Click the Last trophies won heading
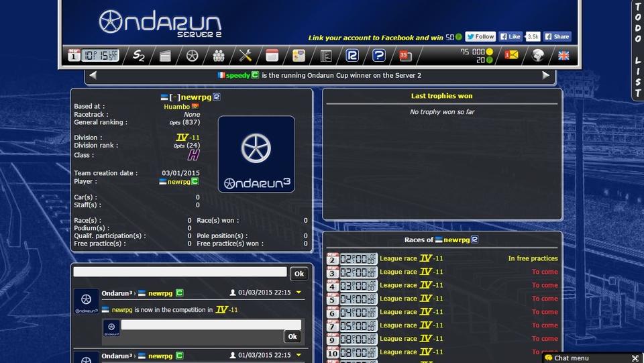The height and width of the screenshot is (363, 644). click(442, 96)
